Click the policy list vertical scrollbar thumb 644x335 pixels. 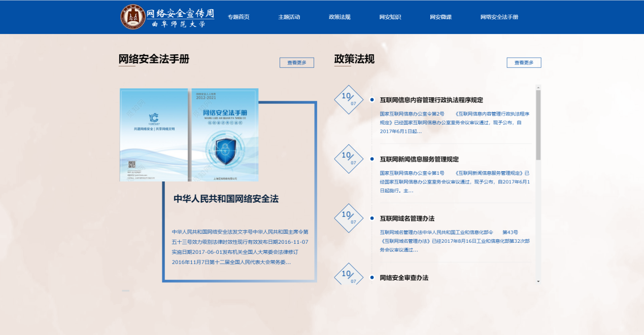(x=538, y=124)
